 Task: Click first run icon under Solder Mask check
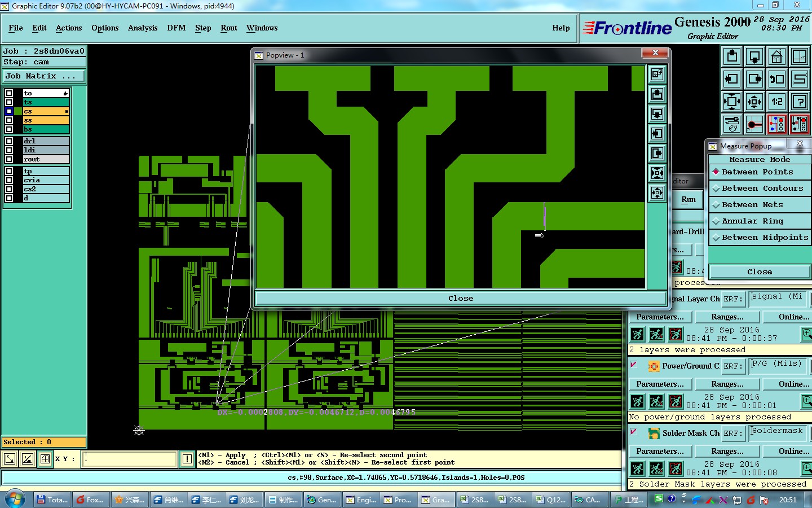638,468
